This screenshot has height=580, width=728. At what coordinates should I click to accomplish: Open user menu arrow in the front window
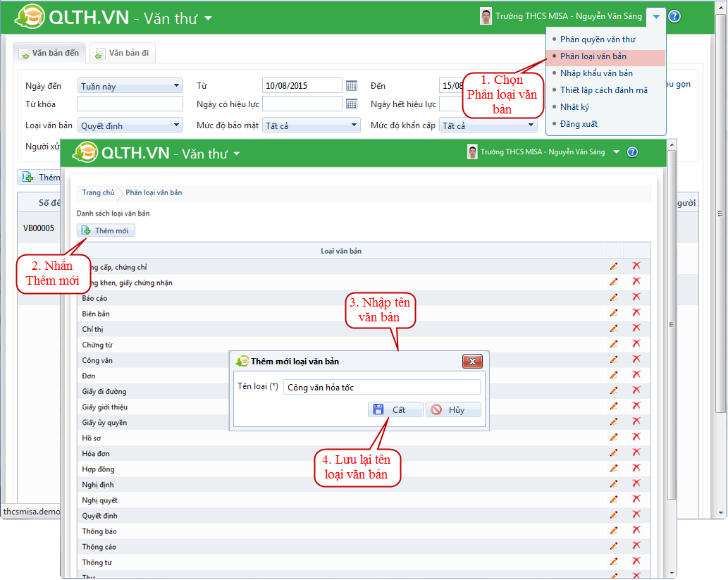click(617, 152)
